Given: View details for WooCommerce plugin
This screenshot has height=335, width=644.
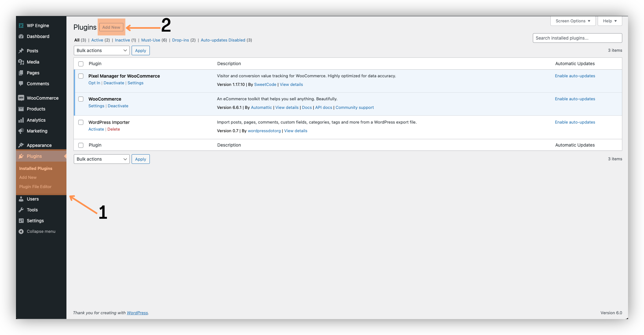Looking at the screenshot, I should pyautogui.click(x=287, y=107).
